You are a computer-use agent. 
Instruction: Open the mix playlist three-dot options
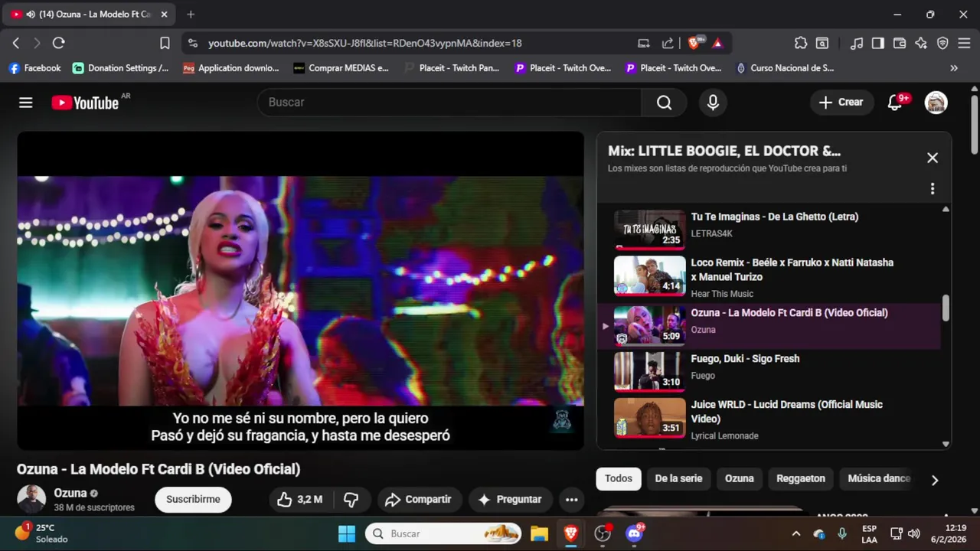(x=933, y=188)
